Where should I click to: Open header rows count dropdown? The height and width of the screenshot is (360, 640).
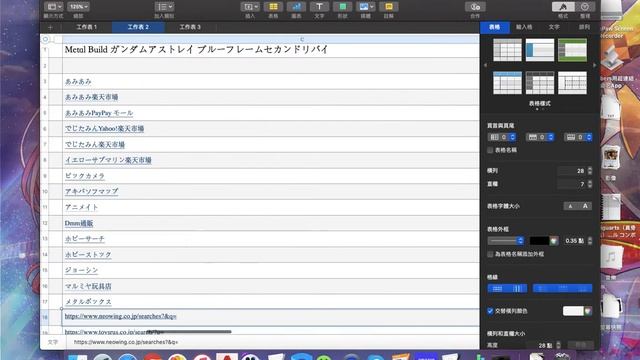click(540, 137)
